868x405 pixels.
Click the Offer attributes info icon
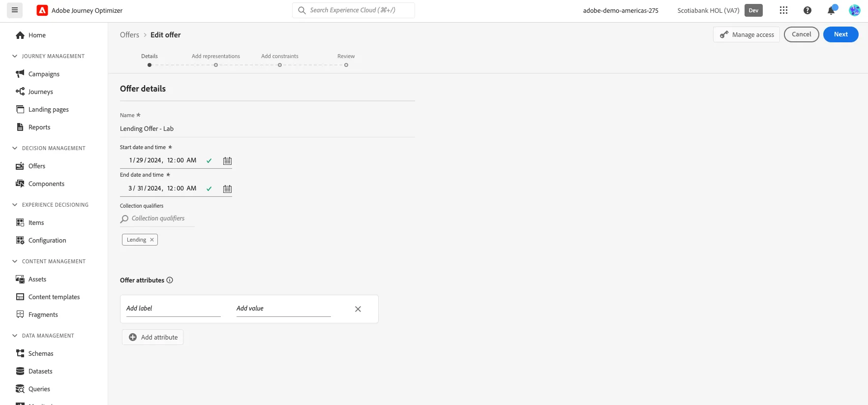[x=170, y=280]
